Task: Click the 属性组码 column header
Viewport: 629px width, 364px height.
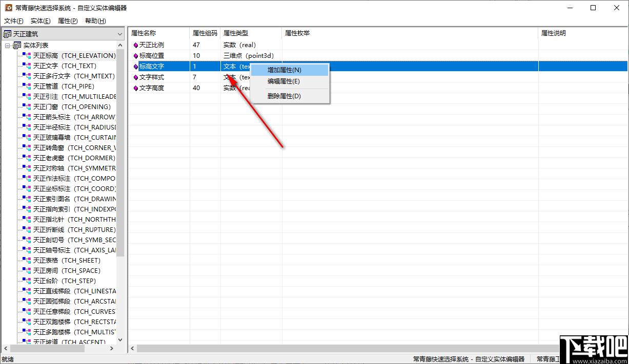Action: pos(205,33)
